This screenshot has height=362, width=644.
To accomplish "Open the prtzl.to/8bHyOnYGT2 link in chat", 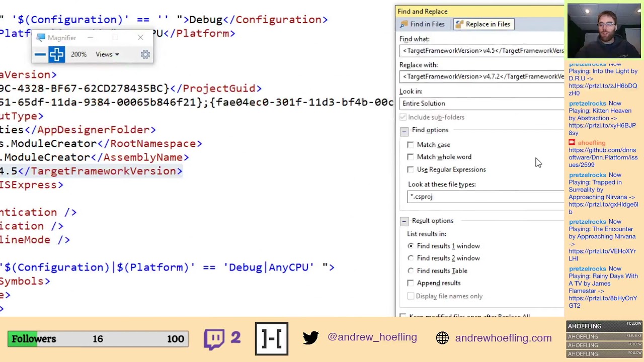I will pos(603,302).
